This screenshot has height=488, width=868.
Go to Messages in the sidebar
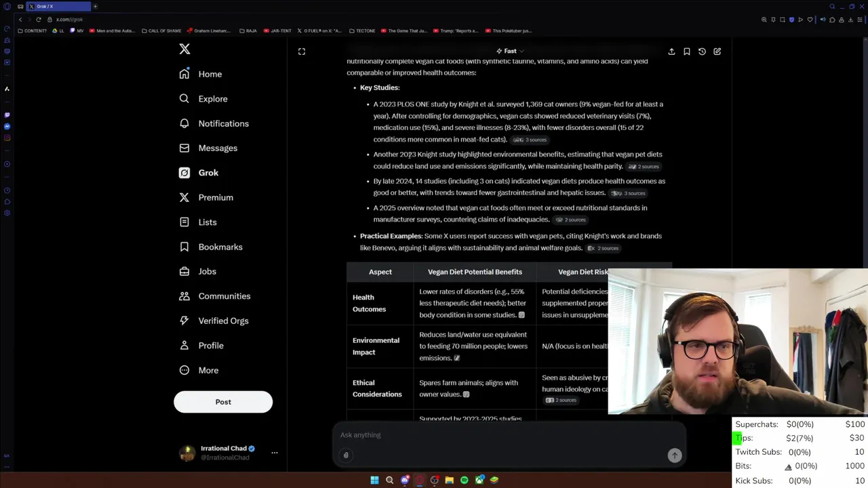[208, 148]
